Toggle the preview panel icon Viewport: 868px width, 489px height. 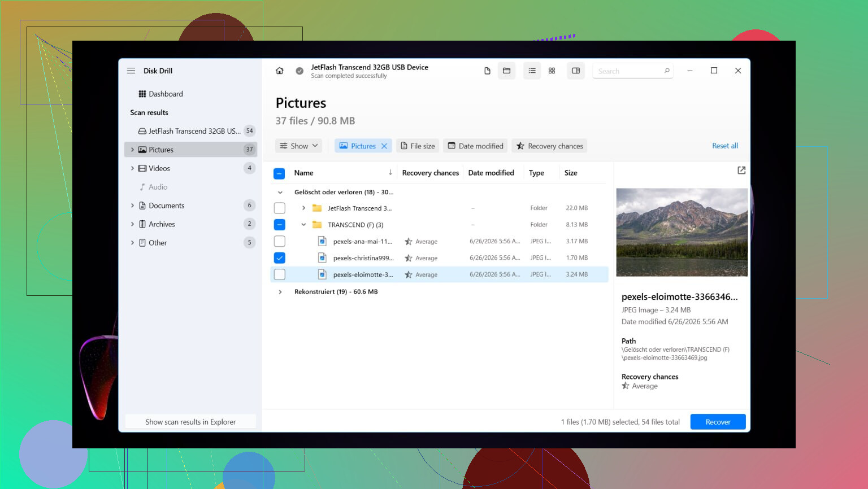[576, 71]
